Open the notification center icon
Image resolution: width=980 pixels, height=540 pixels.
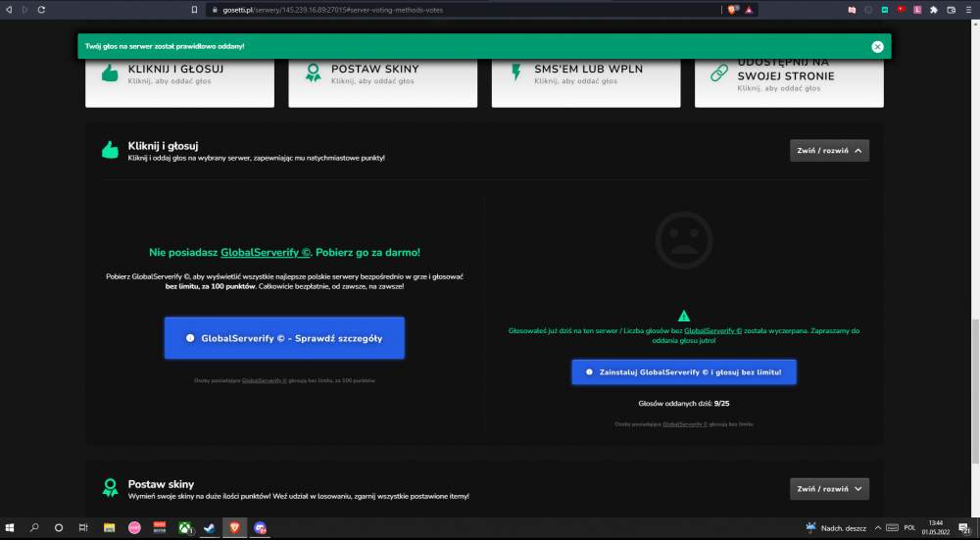coord(963,528)
